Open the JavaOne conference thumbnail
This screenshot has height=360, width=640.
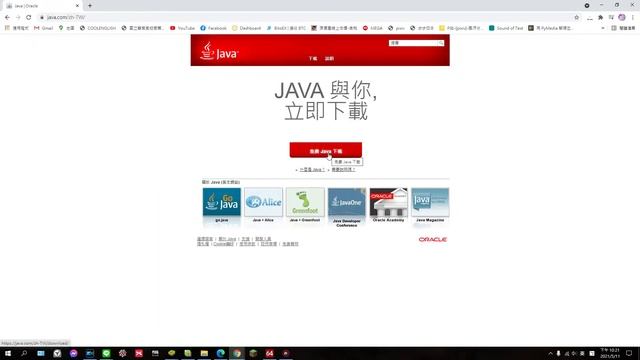[x=347, y=202]
